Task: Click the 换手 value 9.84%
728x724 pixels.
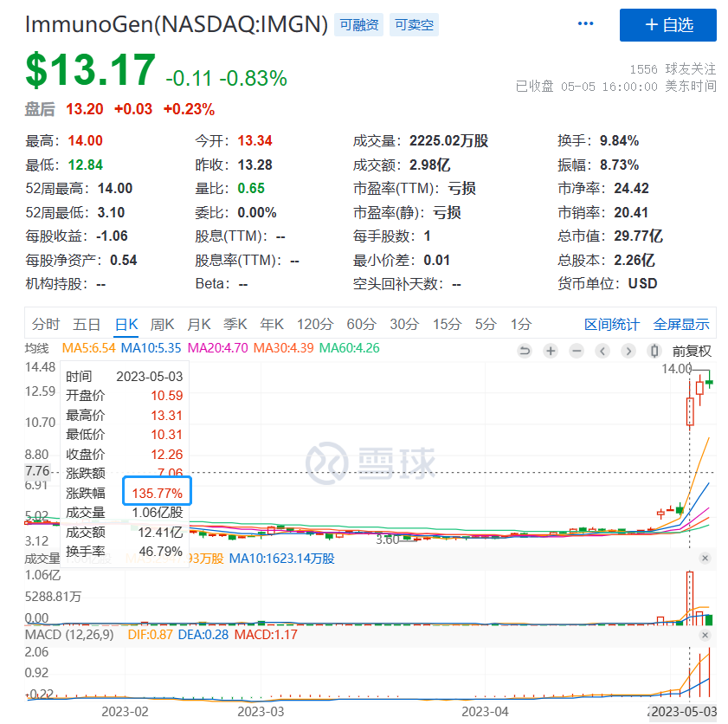Action: coord(619,140)
